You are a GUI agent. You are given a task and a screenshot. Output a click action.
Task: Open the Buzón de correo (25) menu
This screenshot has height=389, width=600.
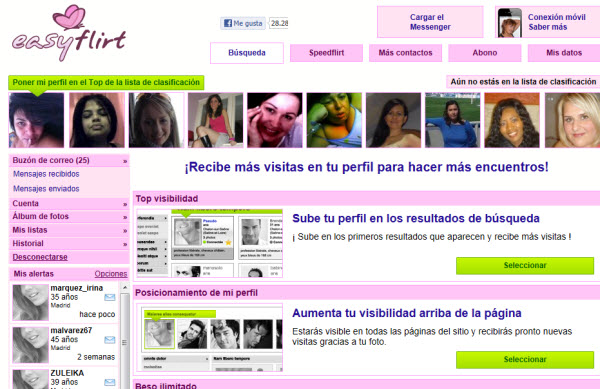[69, 160]
